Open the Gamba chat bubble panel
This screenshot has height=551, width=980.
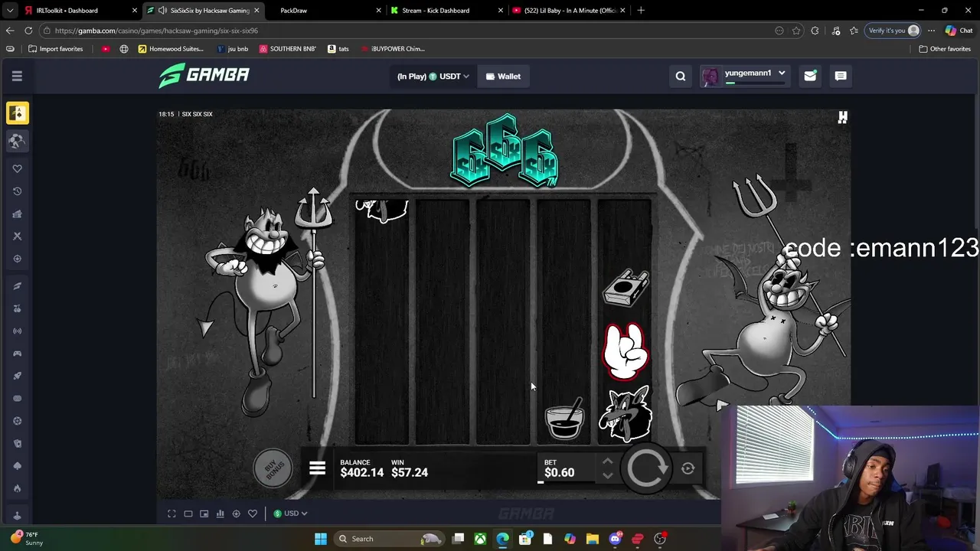(x=840, y=76)
